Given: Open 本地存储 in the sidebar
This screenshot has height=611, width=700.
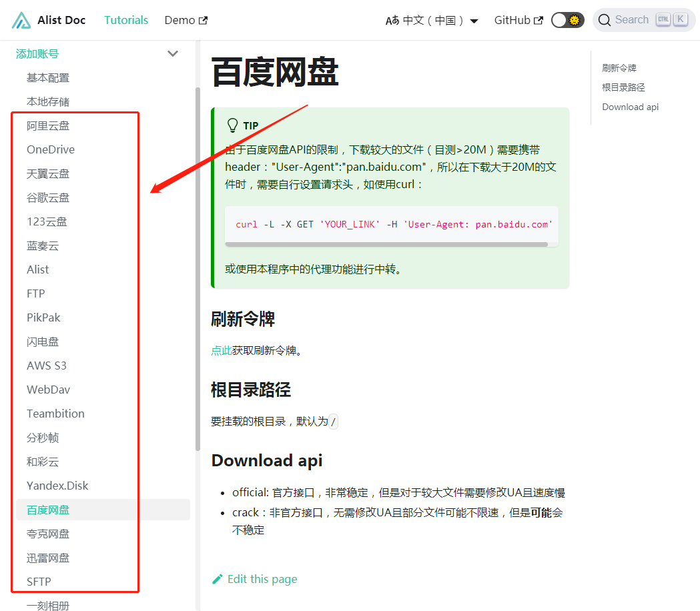Looking at the screenshot, I should pyautogui.click(x=48, y=102).
